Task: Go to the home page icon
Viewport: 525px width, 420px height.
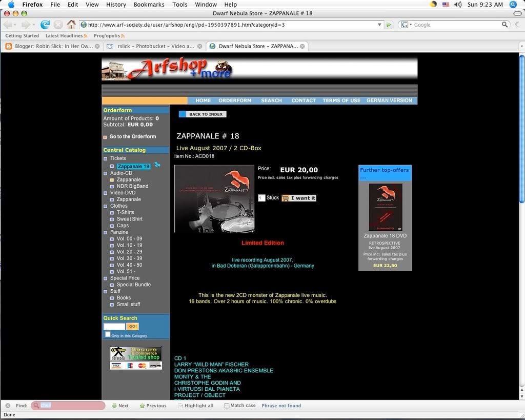Action: tap(71, 25)
